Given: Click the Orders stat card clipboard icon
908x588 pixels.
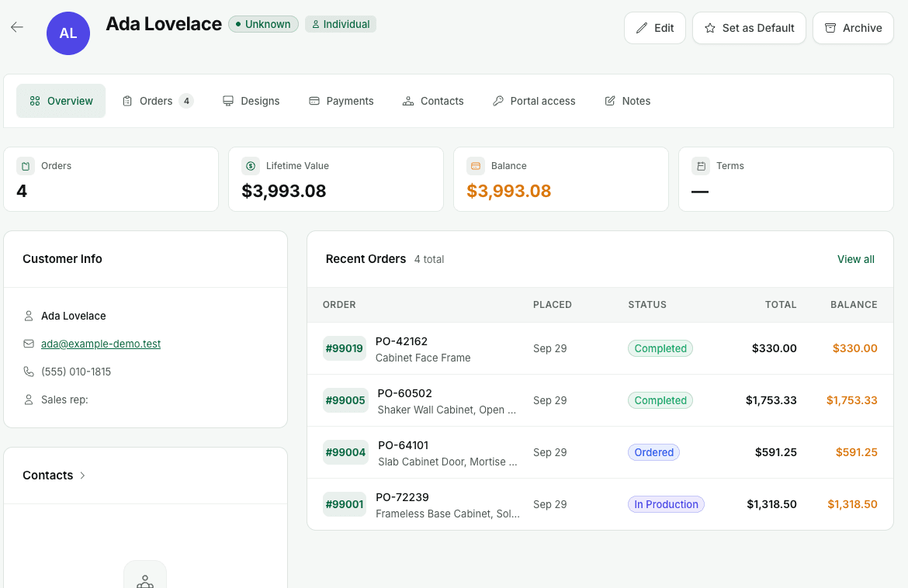Looking at the screenshot, I should coord(26,166).
